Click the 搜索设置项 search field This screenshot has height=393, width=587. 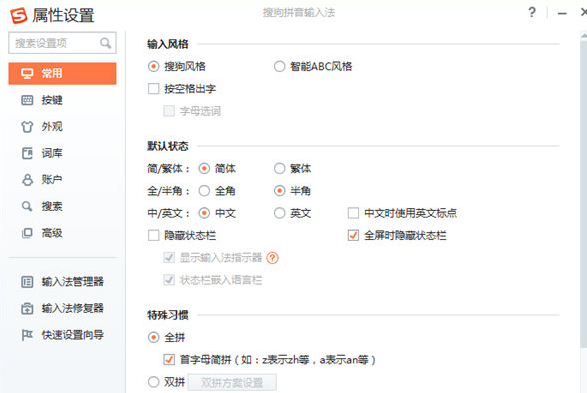pyautogui.click(x=62, y=43)
